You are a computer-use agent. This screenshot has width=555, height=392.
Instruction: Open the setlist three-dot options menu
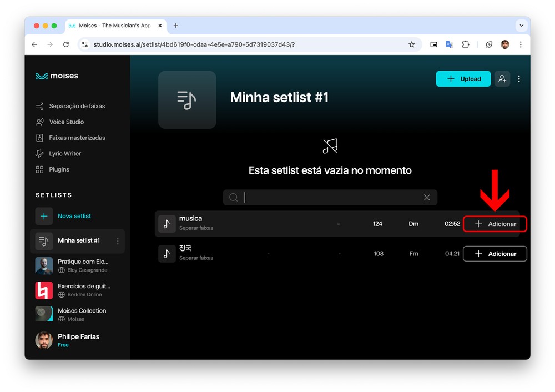[x=518, y=79]
